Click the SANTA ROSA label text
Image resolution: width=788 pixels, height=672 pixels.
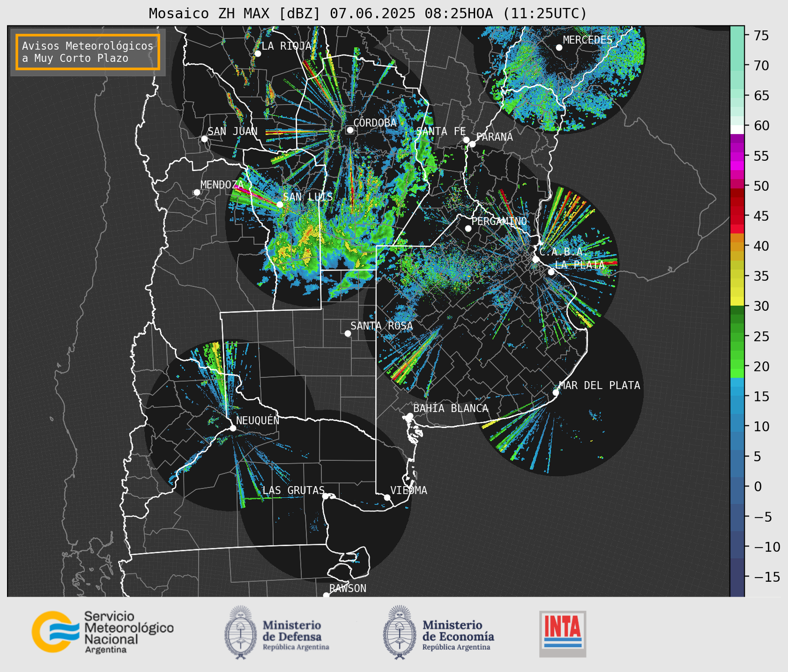pos(382,326)
